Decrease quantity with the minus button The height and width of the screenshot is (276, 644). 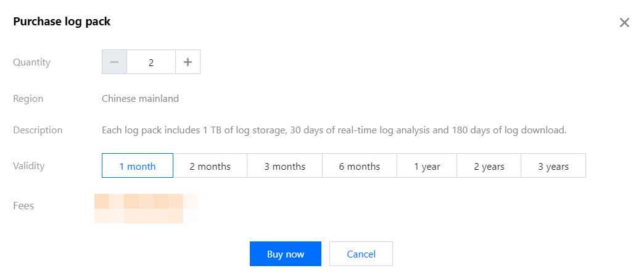(114, 62)
